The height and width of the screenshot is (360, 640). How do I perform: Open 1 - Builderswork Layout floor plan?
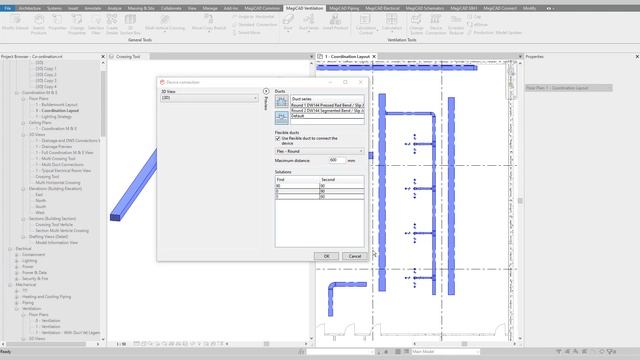pyautogui.click(x=56, y=104)
